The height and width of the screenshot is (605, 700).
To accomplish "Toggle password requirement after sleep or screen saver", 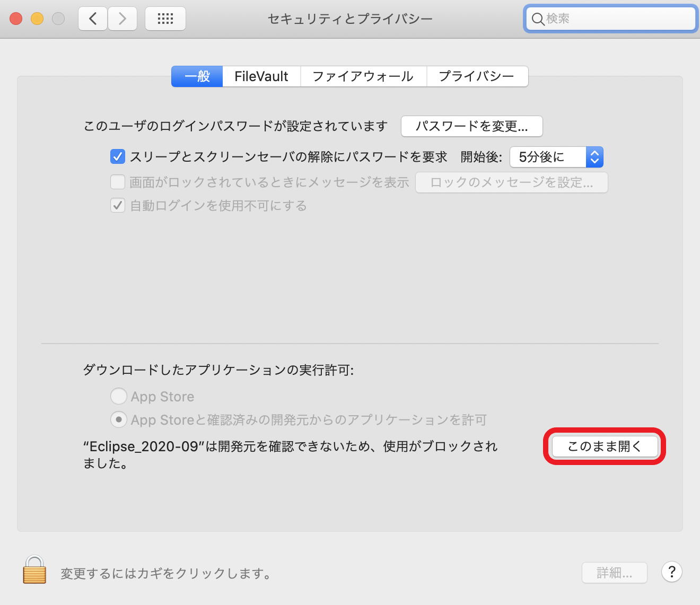I will click(x=118, y=157).
